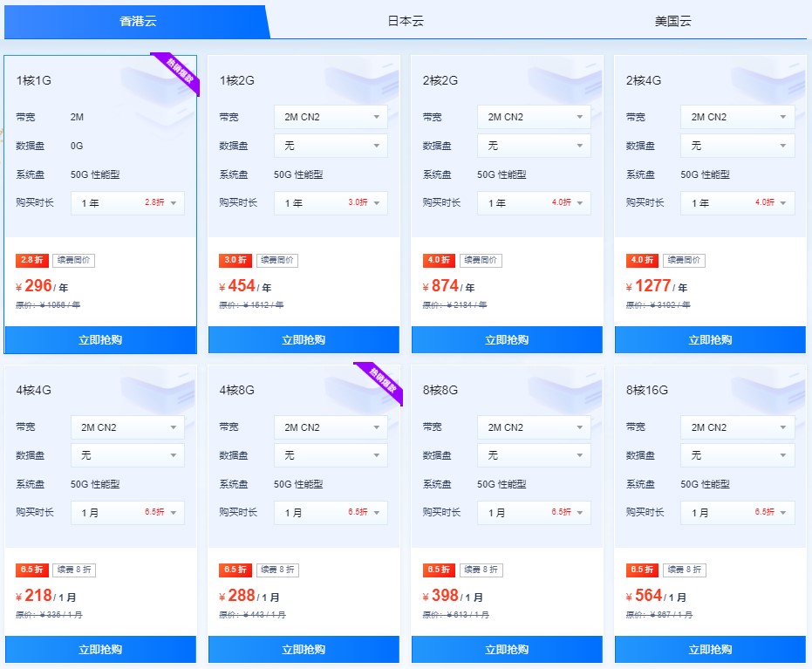Click 4.0折 badge on 2核4G card
Viewport: 812px width, 669px height.
pos(642,260)
